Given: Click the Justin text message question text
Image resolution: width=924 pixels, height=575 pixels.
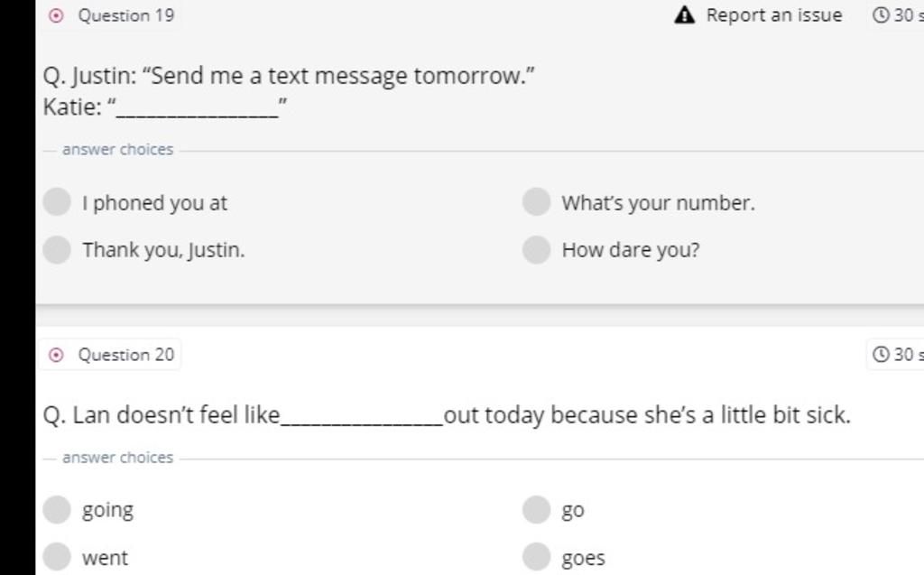Looking at the screenshot, I should tap(289, 77).
